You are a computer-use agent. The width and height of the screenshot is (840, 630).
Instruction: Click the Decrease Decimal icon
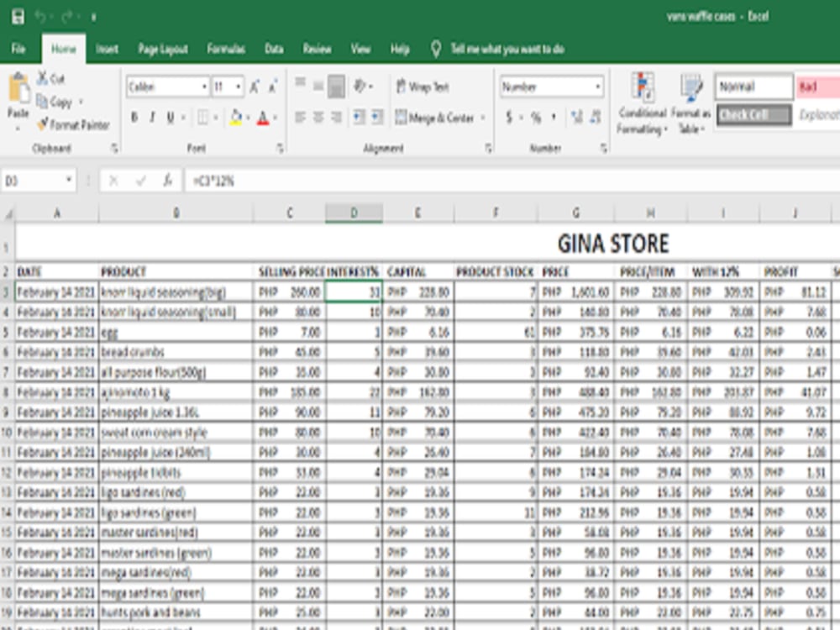(x=596, y=117)
